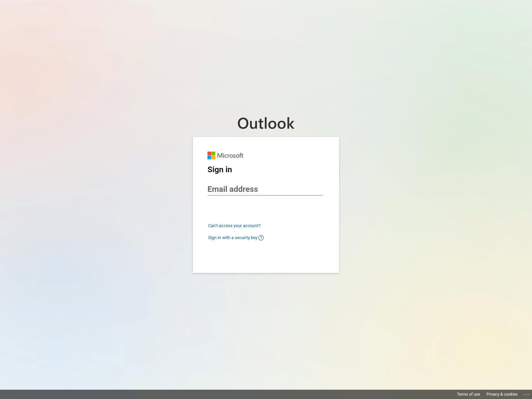This screenshot has height=399, width=532.
Task: Choose "Sign in with a security key"
Action: [233, 238]
